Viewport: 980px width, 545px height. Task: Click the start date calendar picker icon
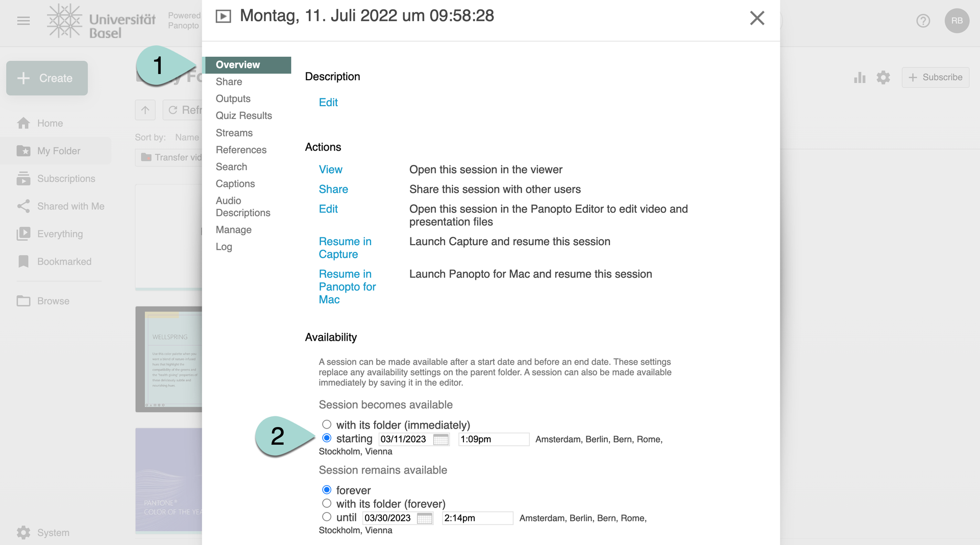pos(440,439)
